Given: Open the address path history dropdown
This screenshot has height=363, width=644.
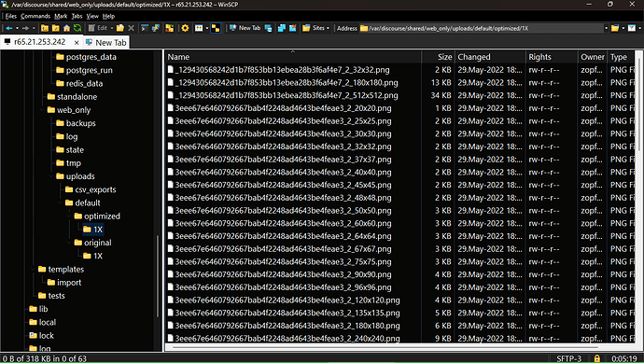Looking at the screenshot, I should click(607, 28).
